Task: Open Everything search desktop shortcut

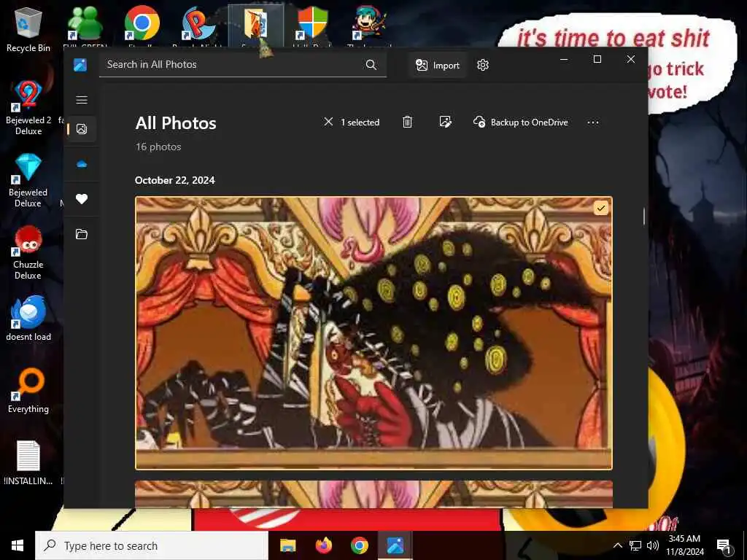Action: coord(28,391)
